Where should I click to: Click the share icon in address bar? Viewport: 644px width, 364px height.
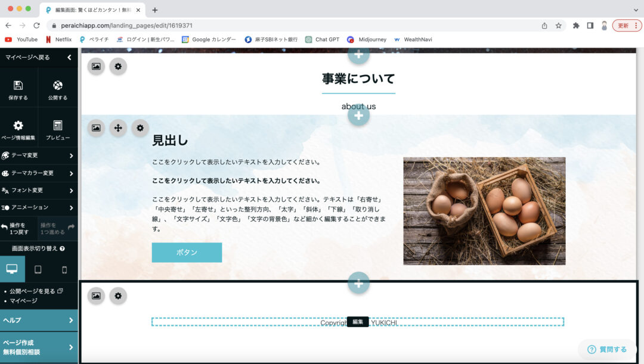click(x=544, y=26)
